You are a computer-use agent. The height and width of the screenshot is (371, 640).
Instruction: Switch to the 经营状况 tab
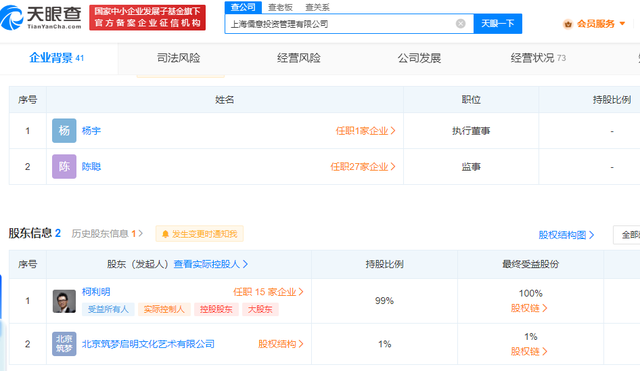[x=538, y=58]
